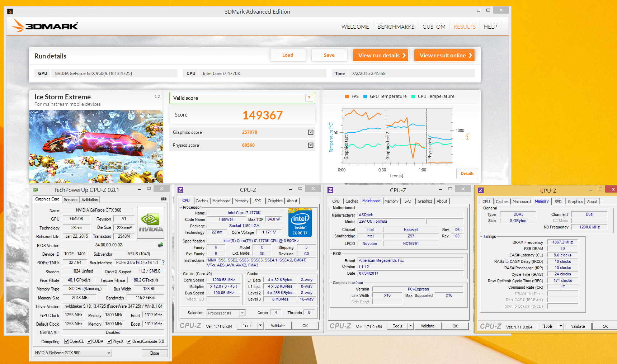Click the Ice Storm Extreme thumbnail image
This screenshot has height=364, width=617.
tap(96, 146)
